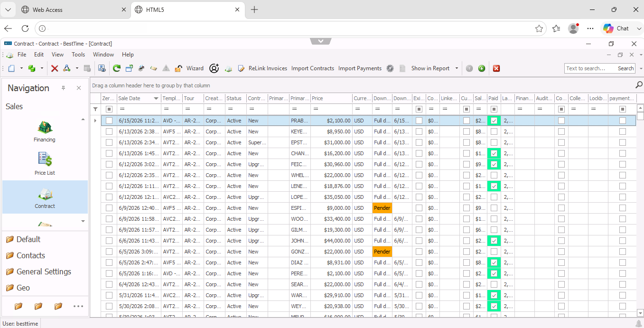Screen dimensions: 644x328
Task: Open the View menu
Action: [57, 55]
